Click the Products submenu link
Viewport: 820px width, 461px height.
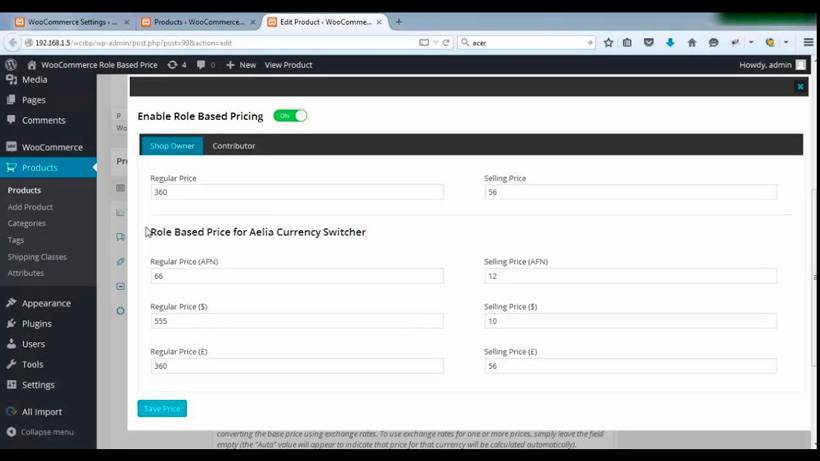24,190
